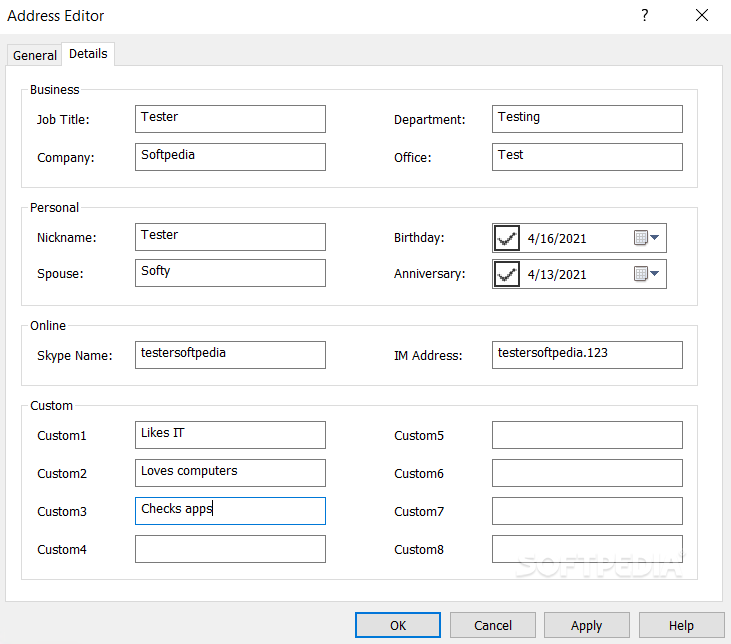
Task: Click the Cancel button
Action: click(x=493, y=625)
